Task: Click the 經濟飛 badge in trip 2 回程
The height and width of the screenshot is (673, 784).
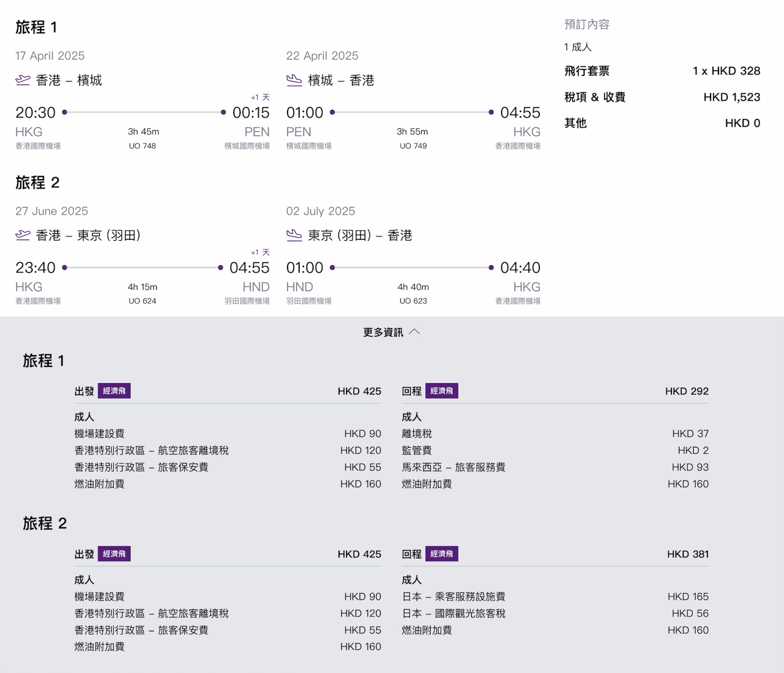Action: coord(441,554)
